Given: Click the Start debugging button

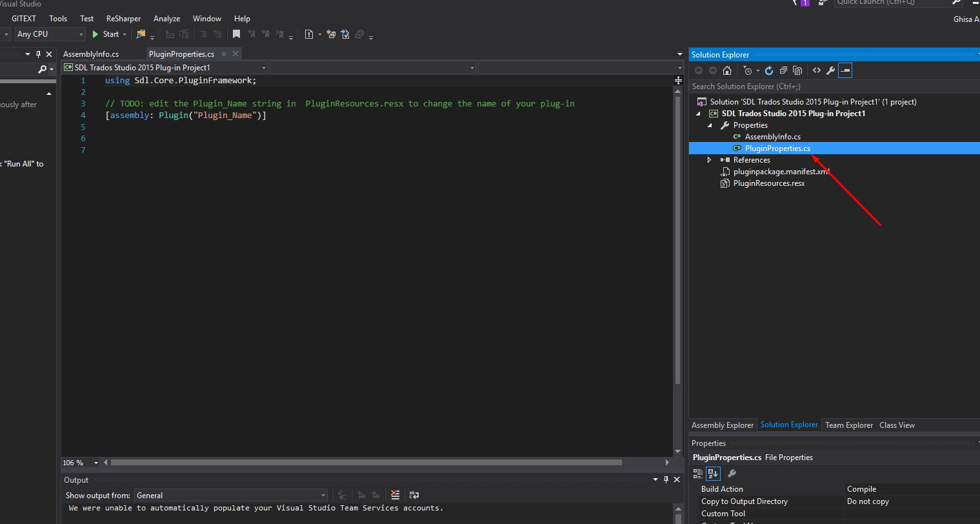Looking at the screenshot, I should click(106, 34).
